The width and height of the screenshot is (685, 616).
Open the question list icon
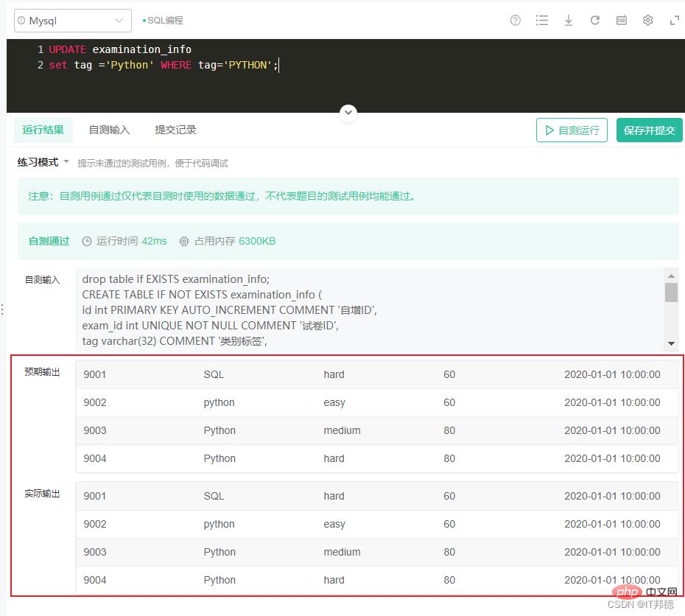pos(542,21)
